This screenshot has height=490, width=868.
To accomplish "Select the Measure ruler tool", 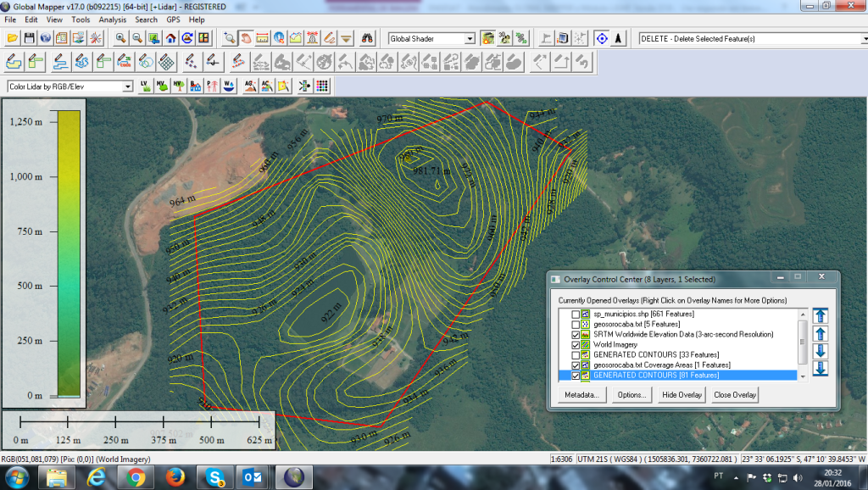I will point(262,38).
